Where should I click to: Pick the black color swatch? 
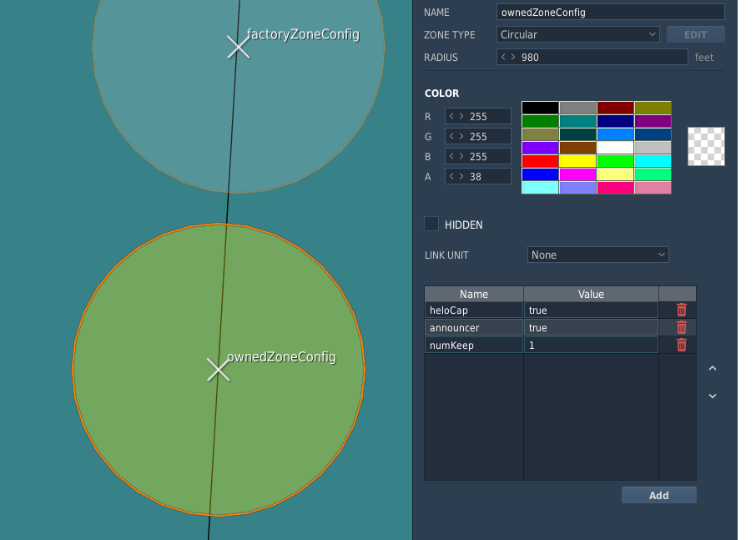pos(540,108)
